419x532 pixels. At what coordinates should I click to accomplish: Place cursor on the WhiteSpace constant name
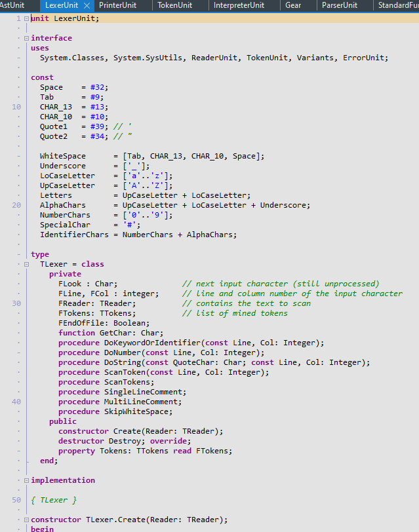pyautogui.click(x=62, y=156)
